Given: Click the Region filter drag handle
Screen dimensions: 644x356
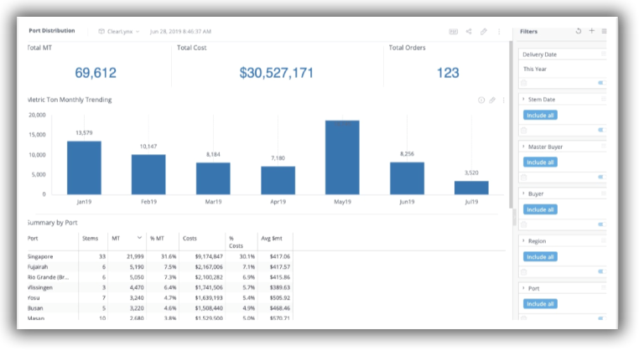Looking at the screenshot, I should point(604,240).
